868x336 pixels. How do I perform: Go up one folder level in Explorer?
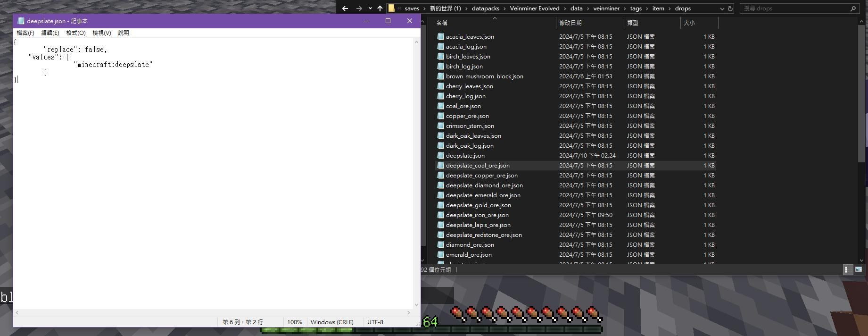pos(380,8)
